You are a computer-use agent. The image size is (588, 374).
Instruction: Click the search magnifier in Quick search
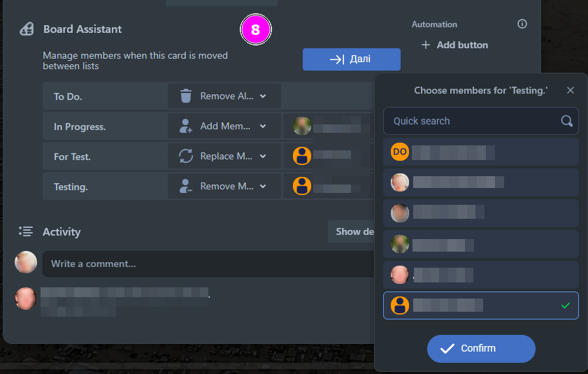tap(566, 121)
